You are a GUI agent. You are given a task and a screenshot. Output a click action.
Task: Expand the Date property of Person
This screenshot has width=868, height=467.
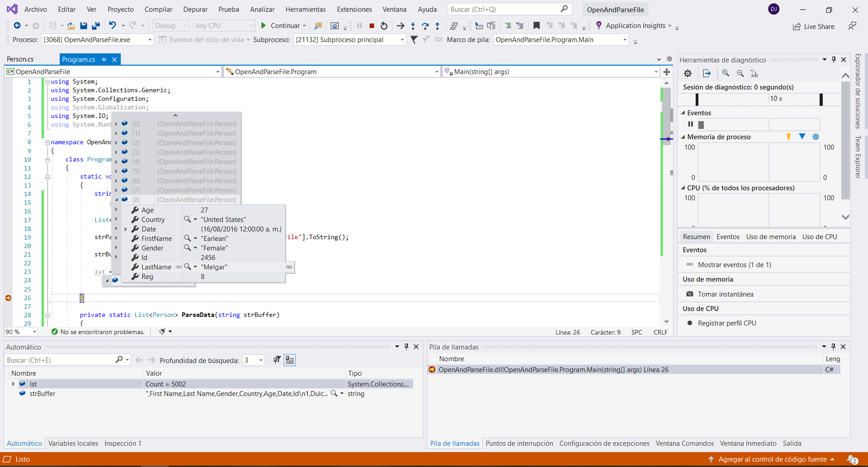tap(126, 229)
